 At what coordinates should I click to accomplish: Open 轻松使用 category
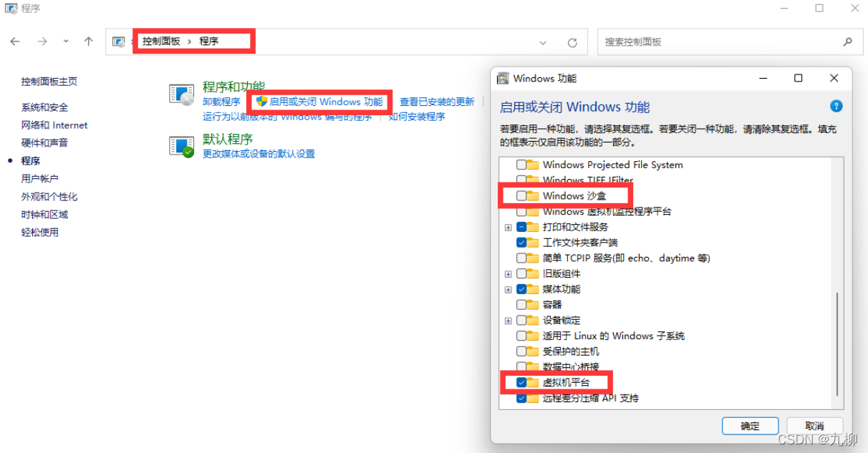pyautogui.click(x=40, y=233)
